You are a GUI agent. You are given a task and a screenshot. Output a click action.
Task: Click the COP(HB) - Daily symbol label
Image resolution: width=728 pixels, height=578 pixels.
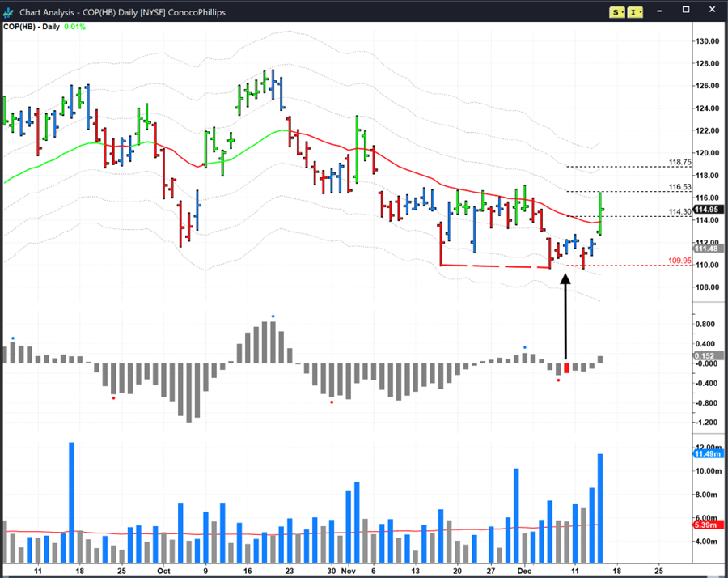coord(31,27)
